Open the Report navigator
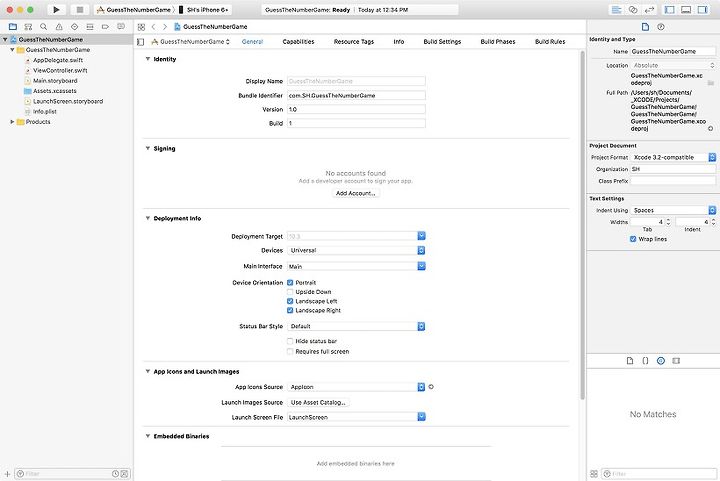The image size is (720, 481). click(121, 27)
